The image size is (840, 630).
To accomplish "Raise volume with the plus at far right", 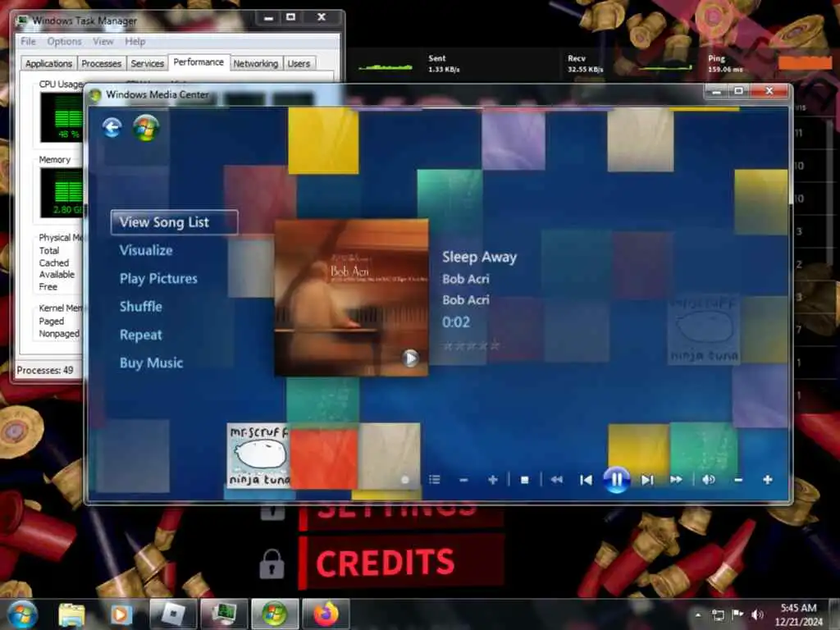I will point(768,479).
